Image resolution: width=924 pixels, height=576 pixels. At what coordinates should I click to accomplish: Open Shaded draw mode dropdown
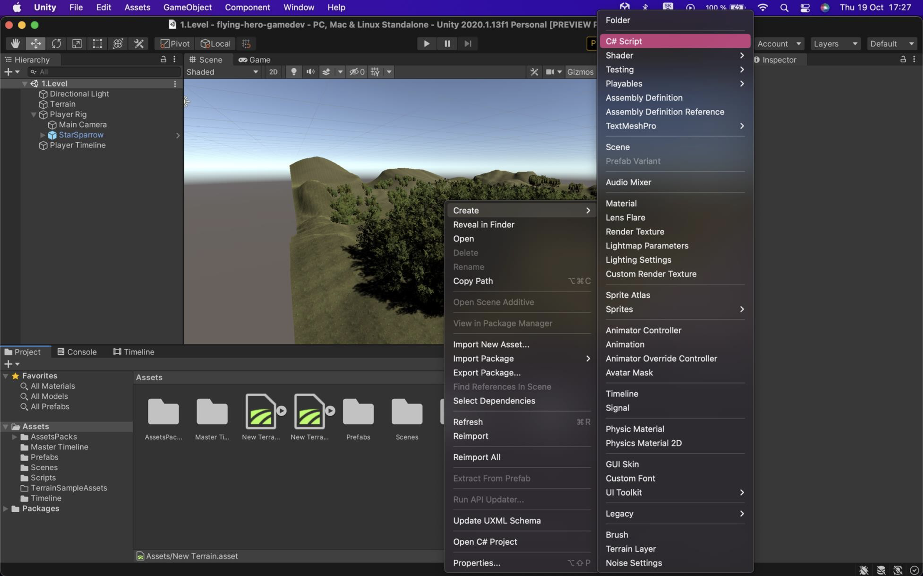222,72
